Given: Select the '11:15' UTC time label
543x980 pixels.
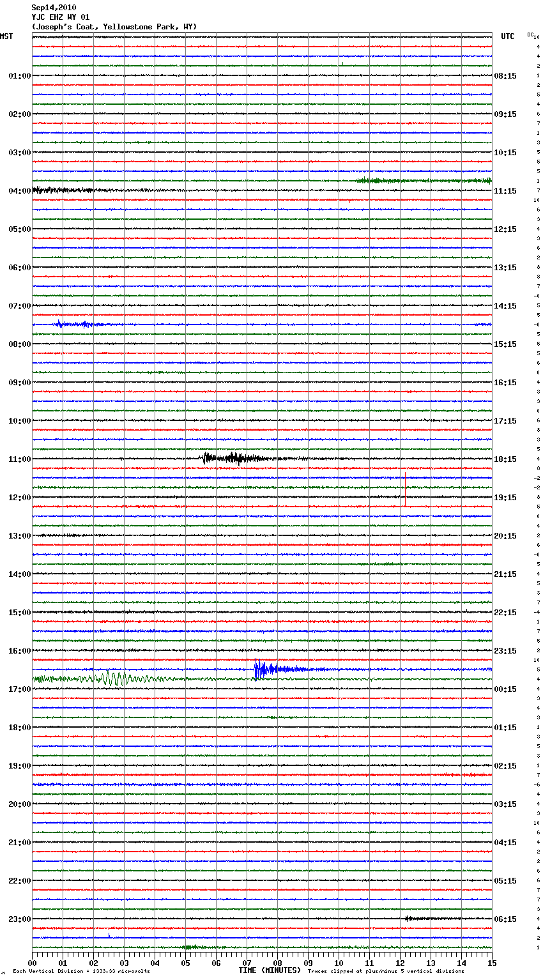Looking at the screenshot, I should (505, 191).
